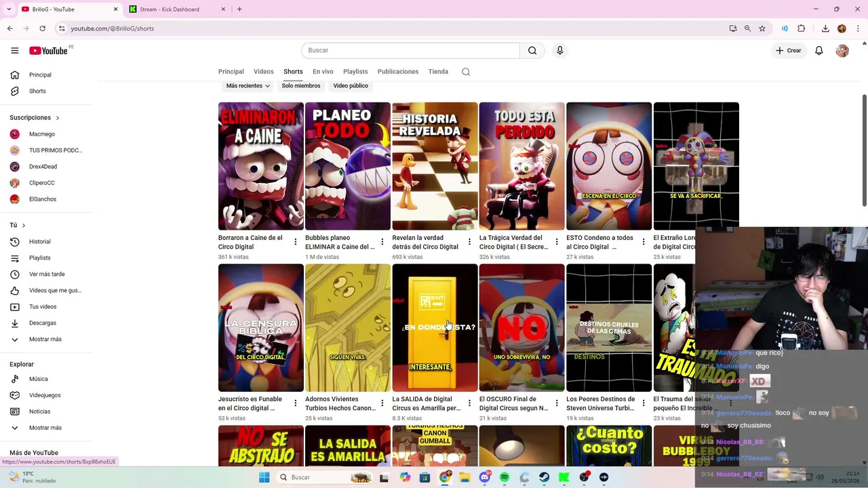Image resolution: width=868 pixels, height=488 pixels.
Task: Bookmark this page with the star icon
Action: tap(762, 28)
